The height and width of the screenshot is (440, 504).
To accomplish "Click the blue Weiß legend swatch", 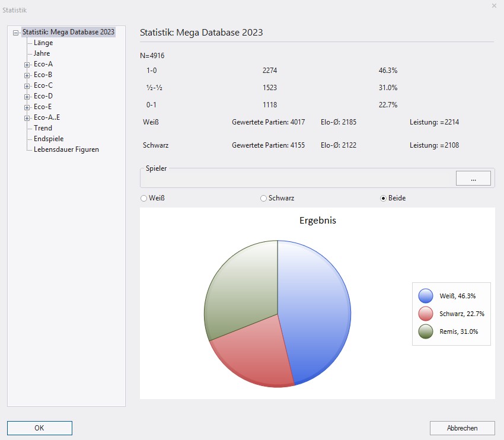I will (425, 296).
